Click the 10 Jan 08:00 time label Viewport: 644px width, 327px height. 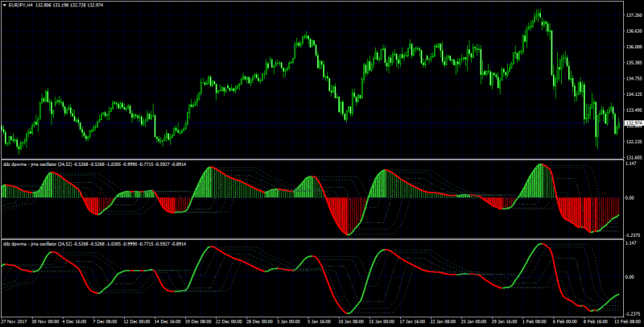(x=351, y=322)
